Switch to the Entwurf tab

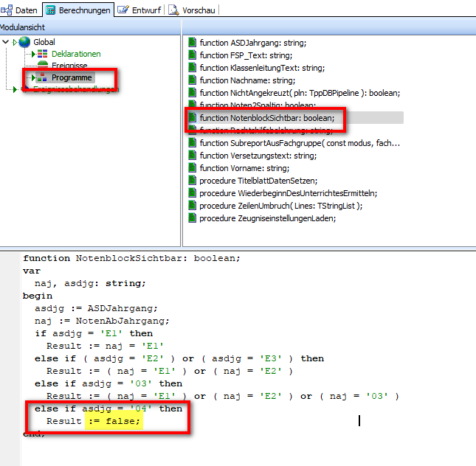(139, 10)
